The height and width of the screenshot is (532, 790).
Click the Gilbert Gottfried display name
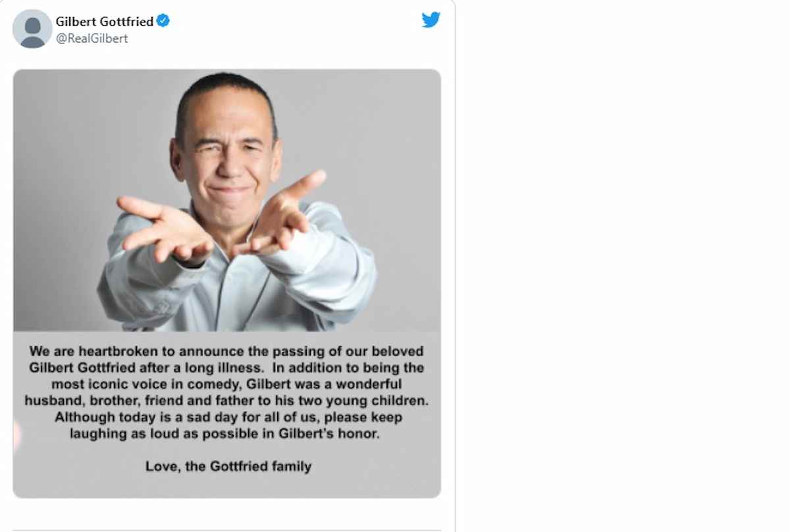point(105,20)
